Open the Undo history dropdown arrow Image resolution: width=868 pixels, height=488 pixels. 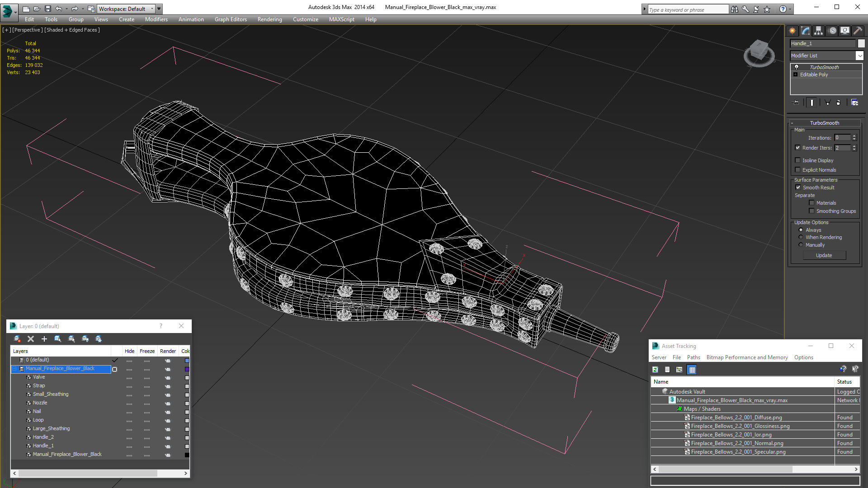66,9
